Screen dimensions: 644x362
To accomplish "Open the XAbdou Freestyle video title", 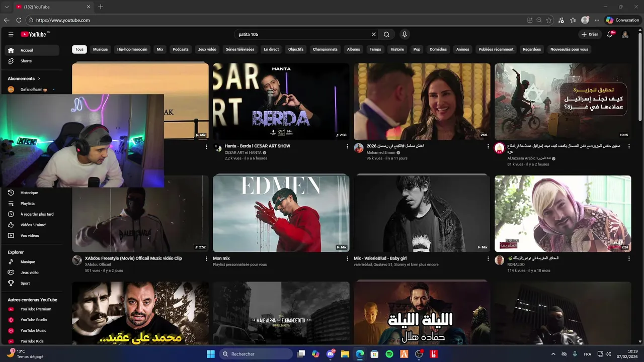I will pos(133,258).
